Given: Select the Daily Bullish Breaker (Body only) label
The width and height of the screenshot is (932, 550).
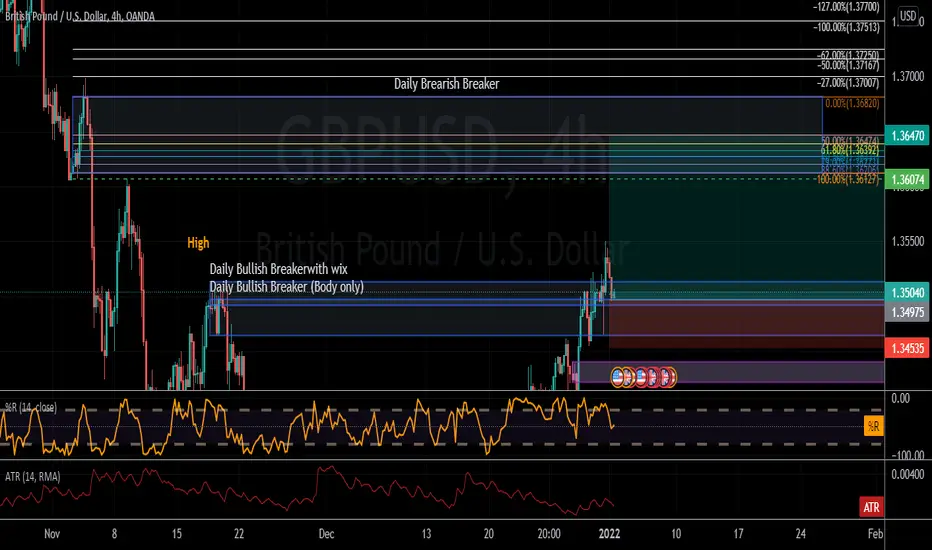Looking at the screenshot, I should (286, 287).
